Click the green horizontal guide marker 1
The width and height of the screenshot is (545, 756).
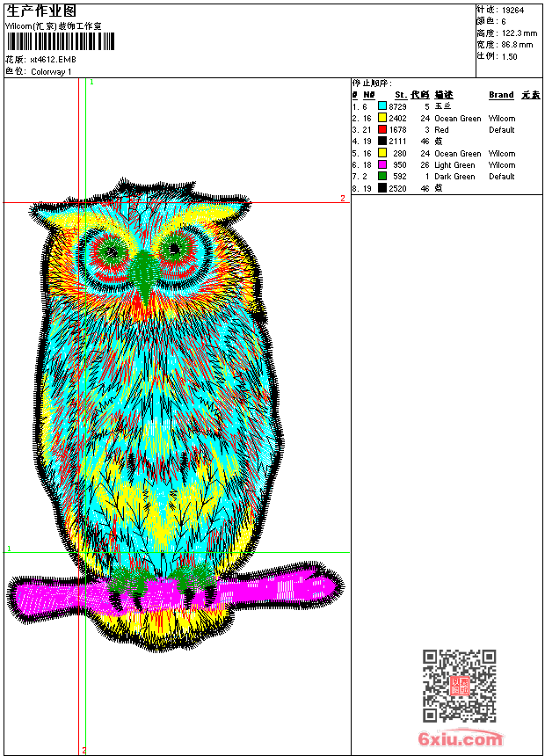[9, 549]
